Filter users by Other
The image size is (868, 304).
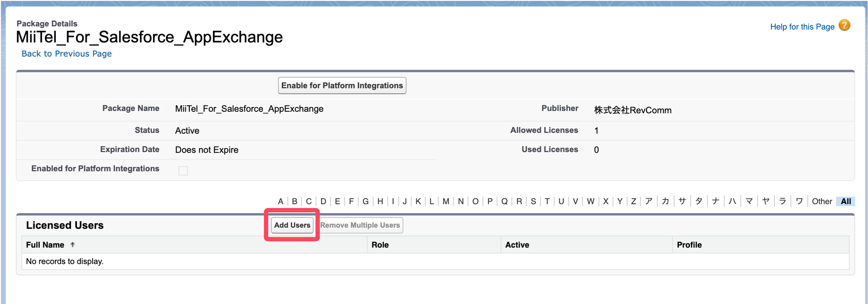pyautogui.click(x=822, y=201)
